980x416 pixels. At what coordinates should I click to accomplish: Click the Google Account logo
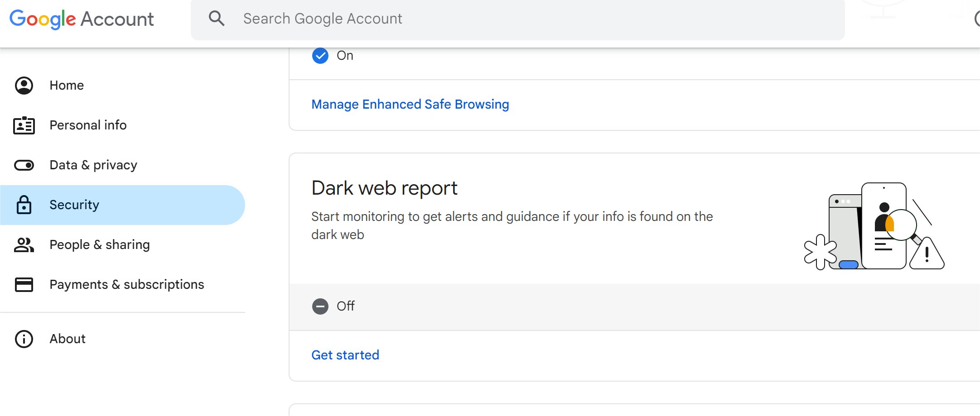click(82, 19)
